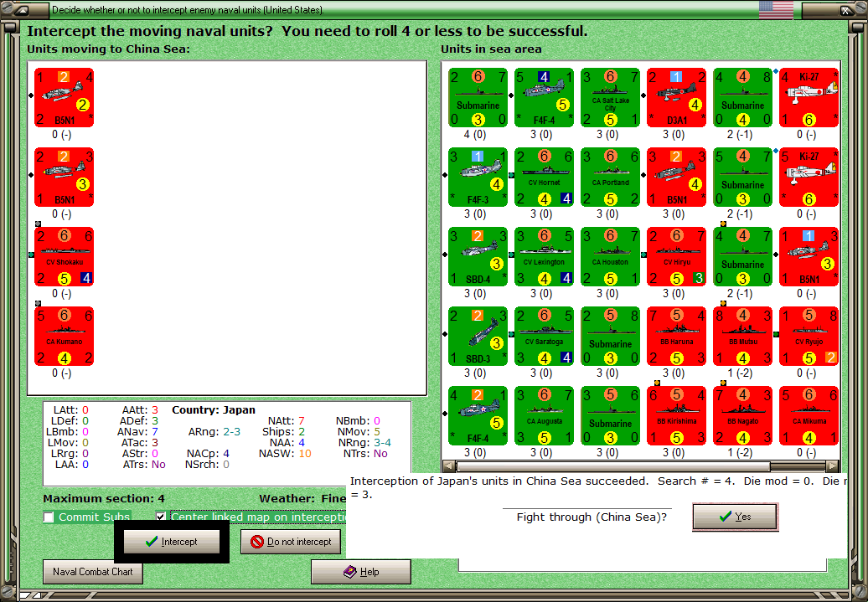Click the United States flag icon
868x602 pixels.
point(776,9)
